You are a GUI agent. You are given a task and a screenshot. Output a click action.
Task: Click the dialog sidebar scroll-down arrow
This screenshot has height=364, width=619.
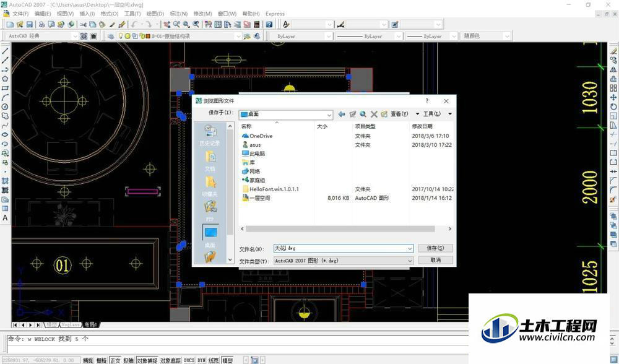(230, 260)
